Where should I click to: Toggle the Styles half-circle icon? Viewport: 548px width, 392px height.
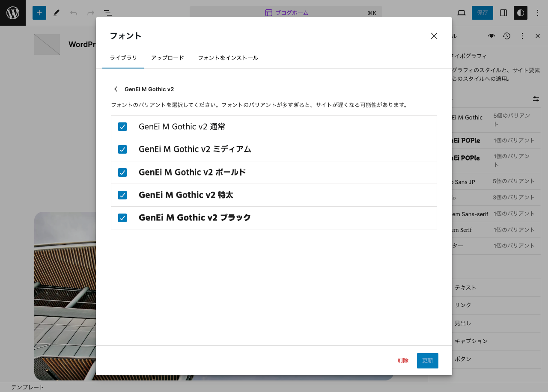[521, 13]
